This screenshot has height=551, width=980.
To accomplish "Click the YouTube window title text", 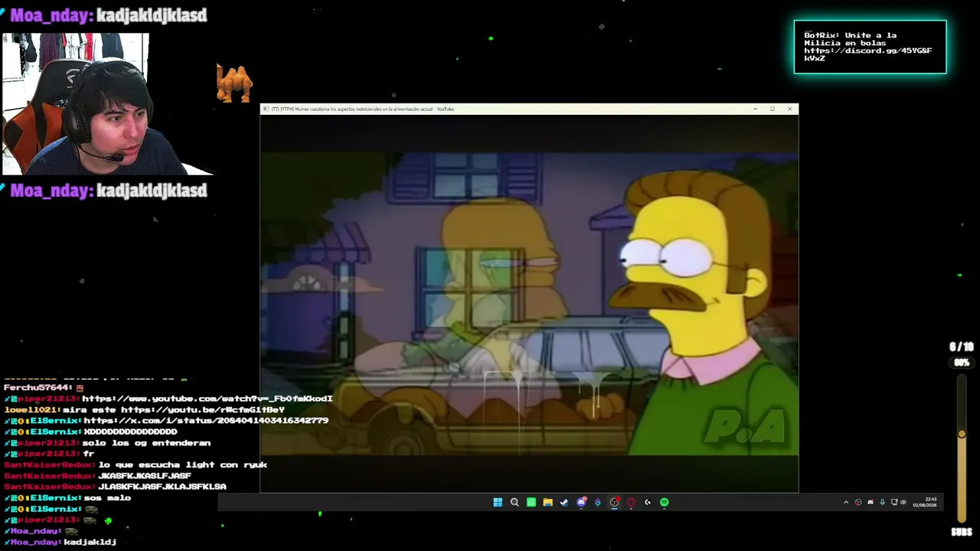I will (x=363, y=109).
